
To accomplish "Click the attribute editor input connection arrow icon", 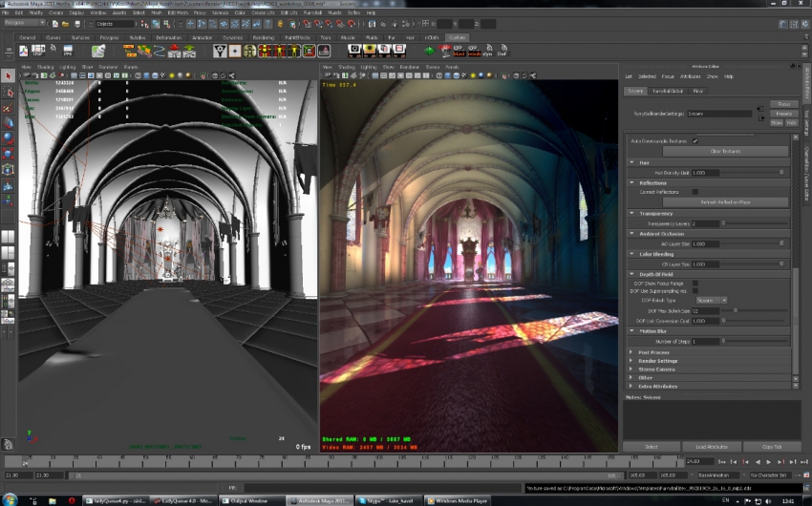I will click(760, 109).
